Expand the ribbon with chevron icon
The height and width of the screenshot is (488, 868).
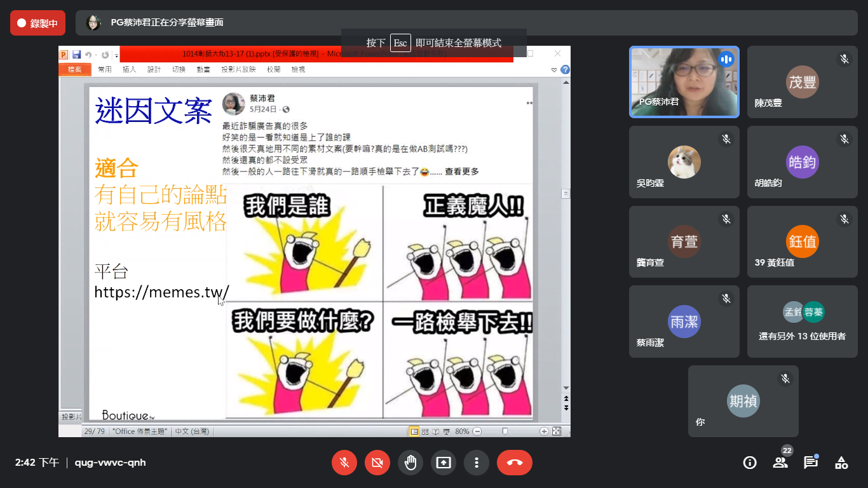pos(554,69)
